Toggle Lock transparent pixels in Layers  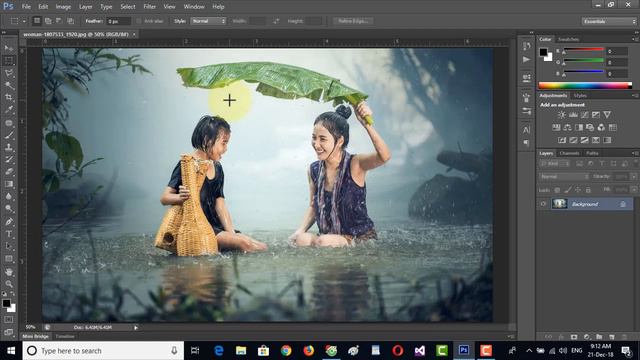tap(557, 190)
